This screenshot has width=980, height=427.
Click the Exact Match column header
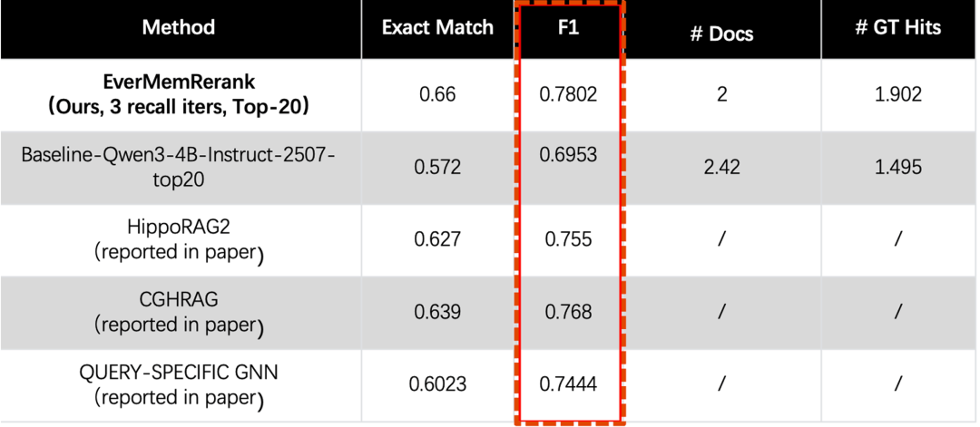pos(437,27)
